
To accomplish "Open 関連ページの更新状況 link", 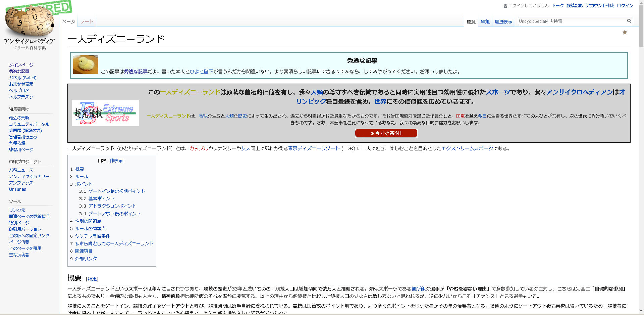I will tap(29, 216).
